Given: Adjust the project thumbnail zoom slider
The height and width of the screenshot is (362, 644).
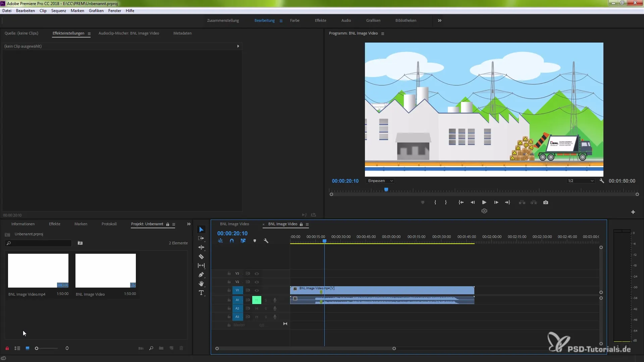Looking at the screenshot, I should pos(37,349).
